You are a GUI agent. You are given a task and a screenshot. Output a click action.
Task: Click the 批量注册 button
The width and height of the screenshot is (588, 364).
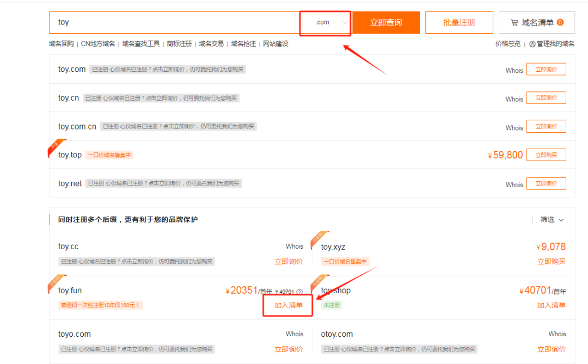pos(459,22)
